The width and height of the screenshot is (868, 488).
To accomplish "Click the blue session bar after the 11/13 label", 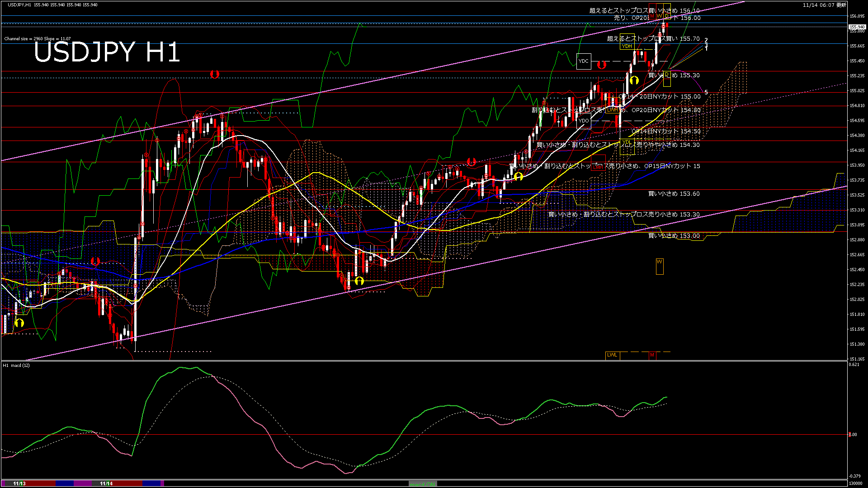I will pyautogui.click(x=65, y=483).
